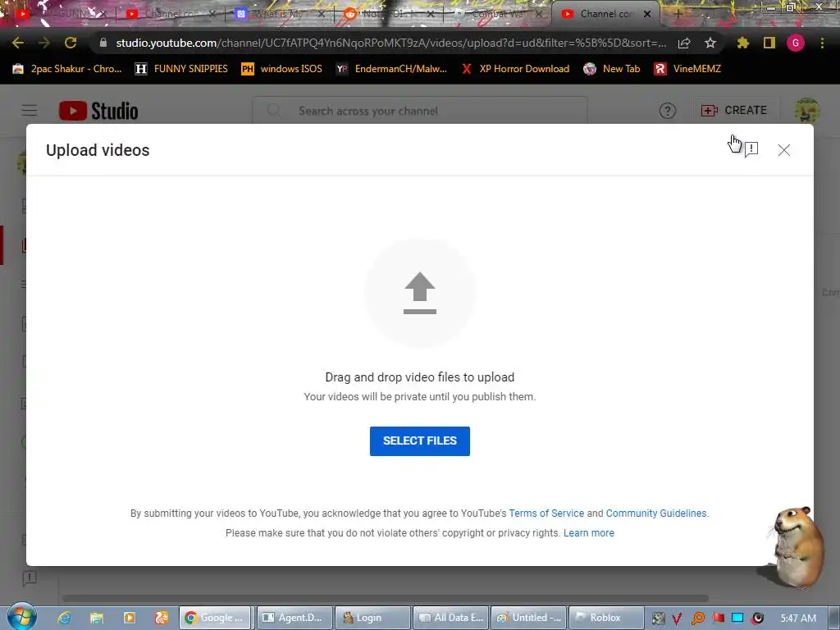Click the upload arrow icon
The image size is (840, 630).
[420, 293]
